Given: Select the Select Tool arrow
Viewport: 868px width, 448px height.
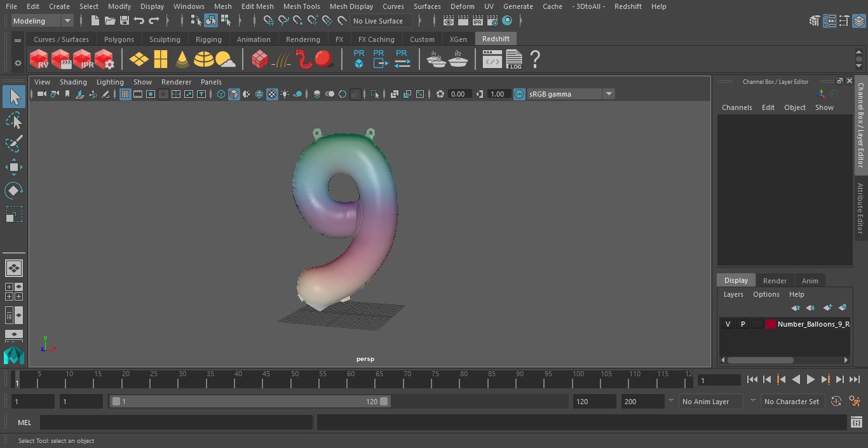Looking at the screenshot, I should point(14,97).
